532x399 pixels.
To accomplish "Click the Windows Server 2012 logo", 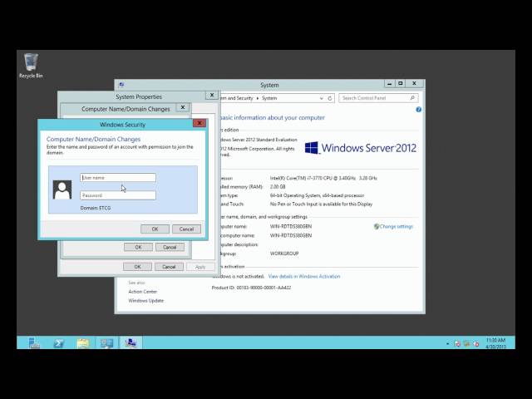I will (360, 148).
